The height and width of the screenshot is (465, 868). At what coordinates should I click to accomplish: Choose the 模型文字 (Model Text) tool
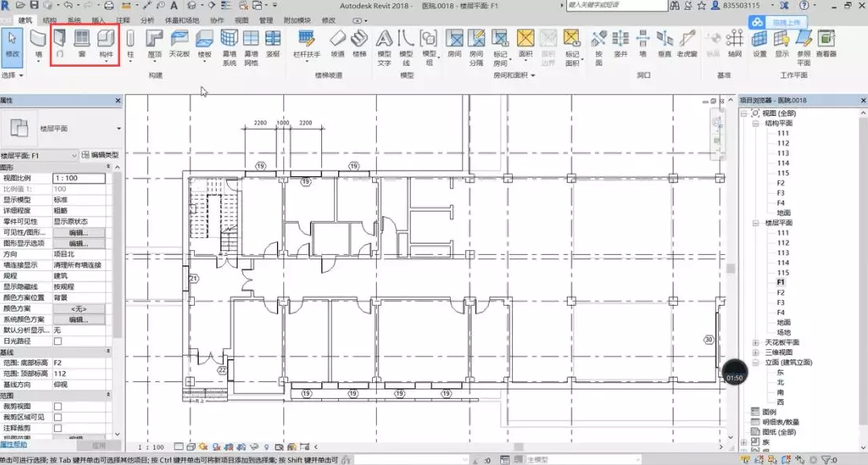pos(384,47)
